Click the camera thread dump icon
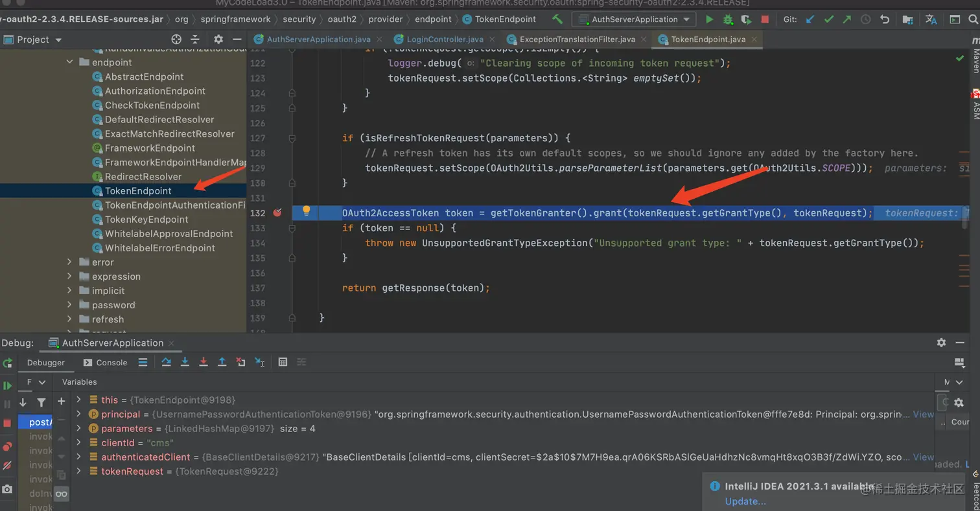 coord(7,489)
